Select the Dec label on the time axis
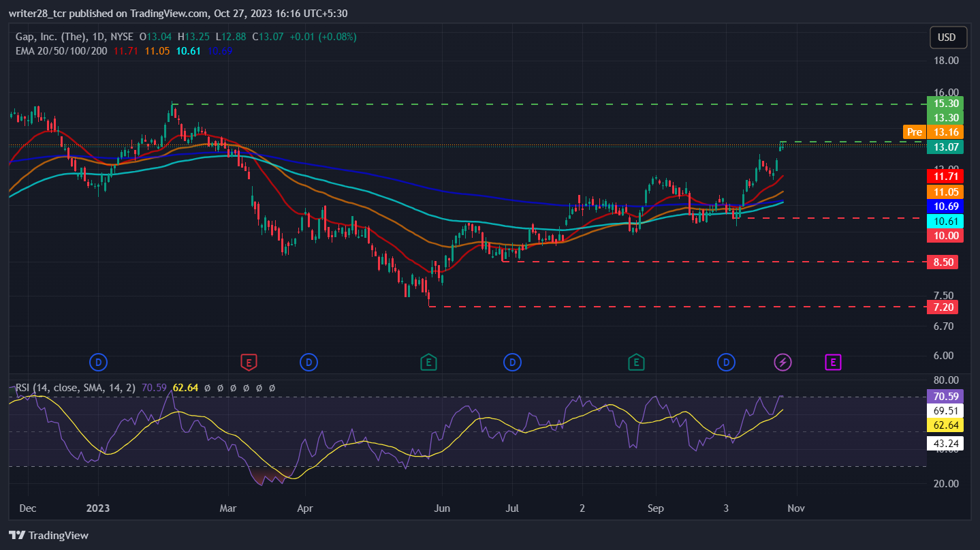The image size is (980, 550). tap(29, 508)
